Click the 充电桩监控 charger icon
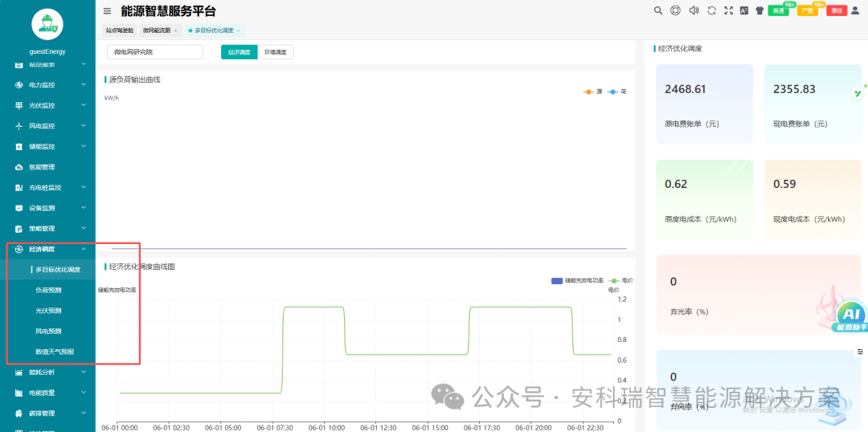868x432 pixels. tap(18, 188)
